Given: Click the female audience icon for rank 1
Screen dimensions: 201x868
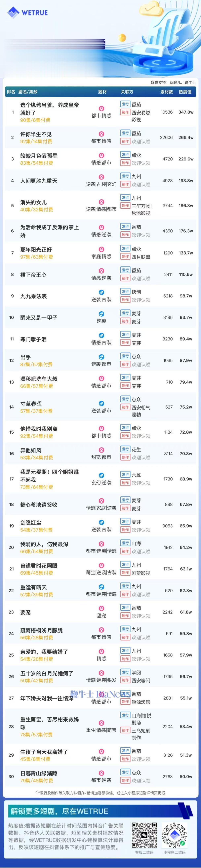Looking at the screenshot, I should [101, 109].
